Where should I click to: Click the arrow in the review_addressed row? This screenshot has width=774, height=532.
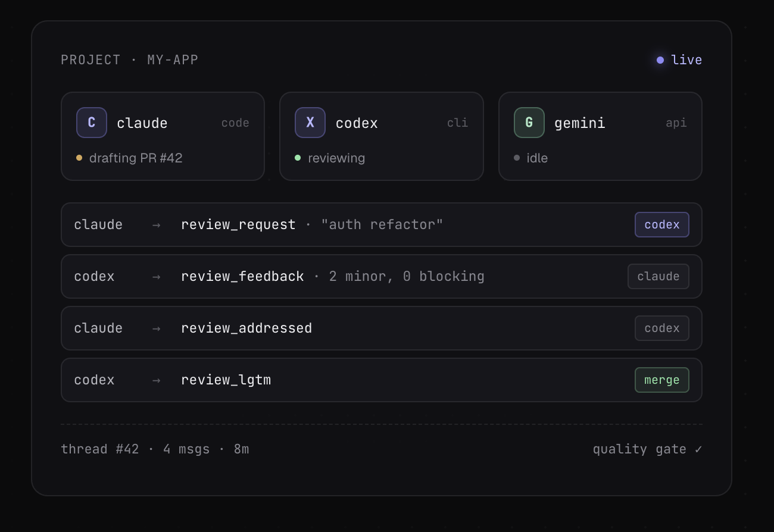point(156,328)
